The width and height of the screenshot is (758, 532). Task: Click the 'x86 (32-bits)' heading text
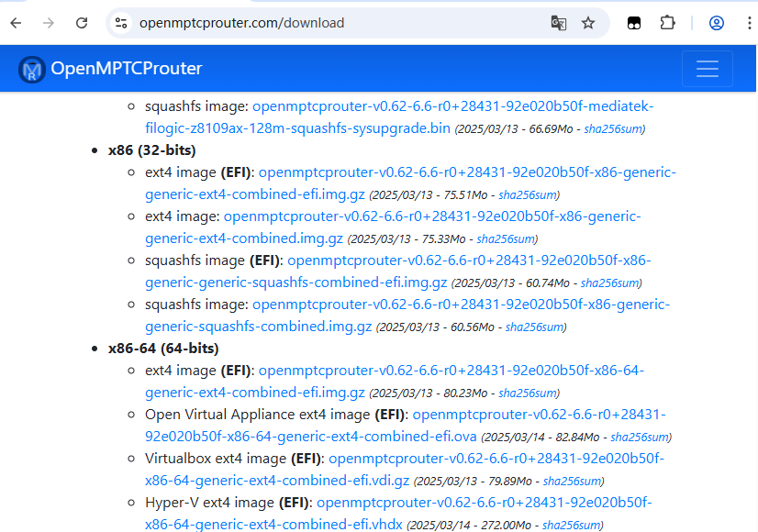pos(151,150)
